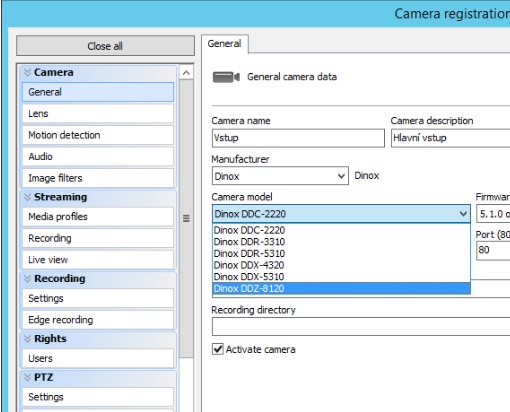Click the Camera description field

(x=451, y=138)
